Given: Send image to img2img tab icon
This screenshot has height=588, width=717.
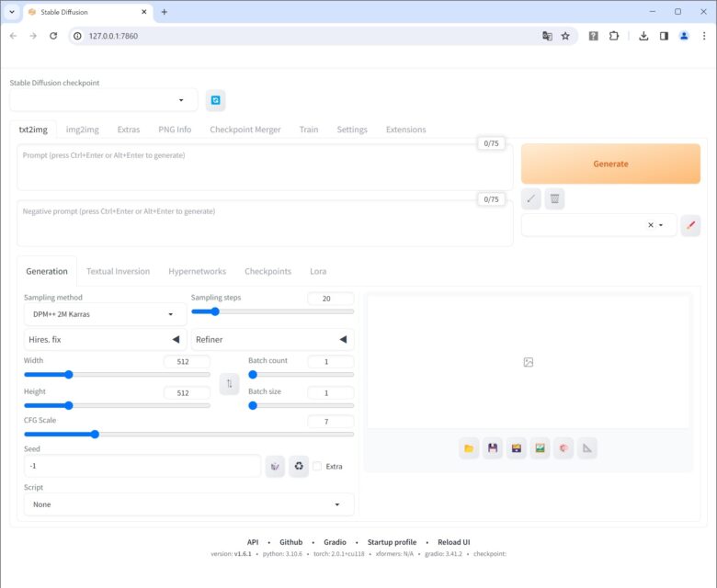Looking at the screenshot, I should 540,448.
